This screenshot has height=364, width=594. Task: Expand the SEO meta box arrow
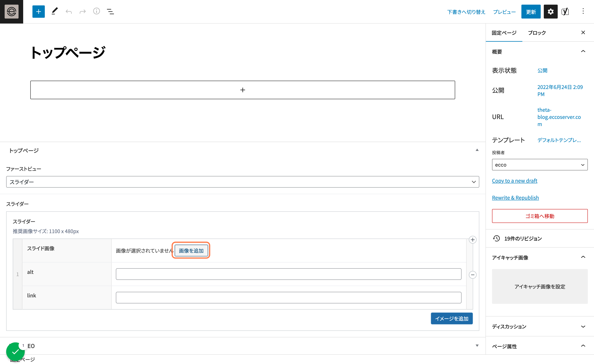[x=477, y=346]
